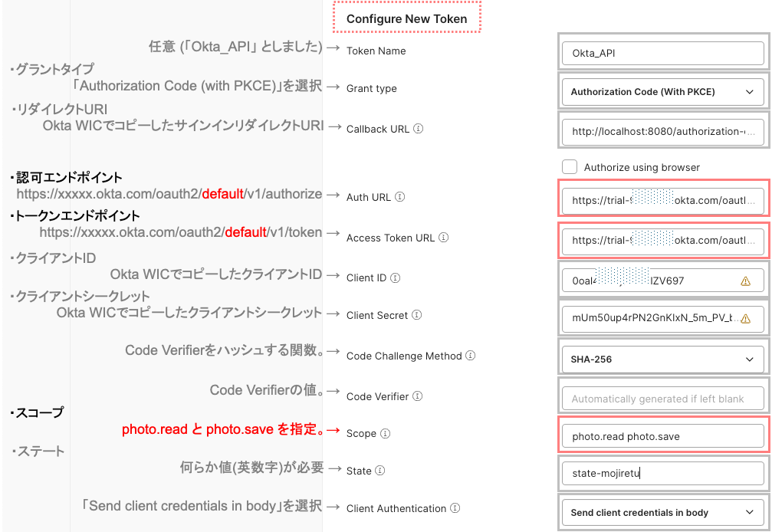Click the Auth URL label text
This screenshot has height=532, width=772.
tap(368, 197)
